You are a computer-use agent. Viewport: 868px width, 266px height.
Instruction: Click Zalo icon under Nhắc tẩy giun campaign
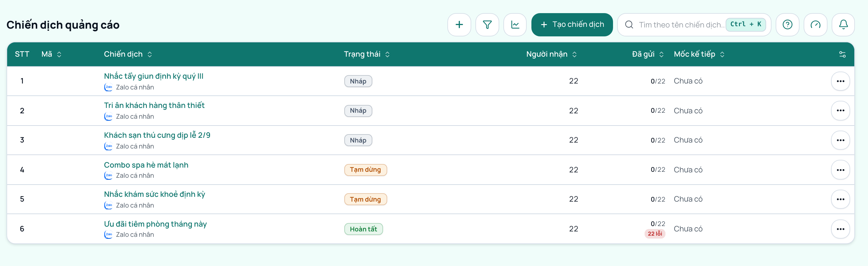[x=108, y=87]
